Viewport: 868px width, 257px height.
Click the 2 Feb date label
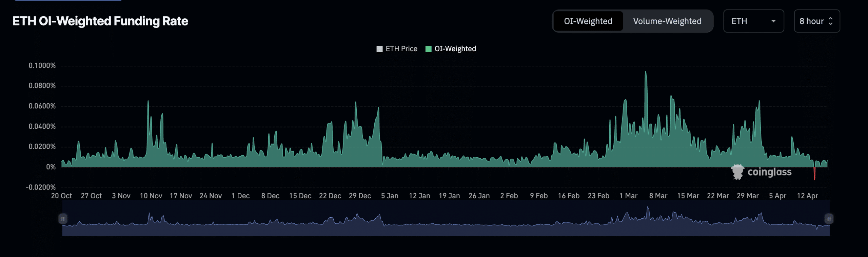[509, 196]
